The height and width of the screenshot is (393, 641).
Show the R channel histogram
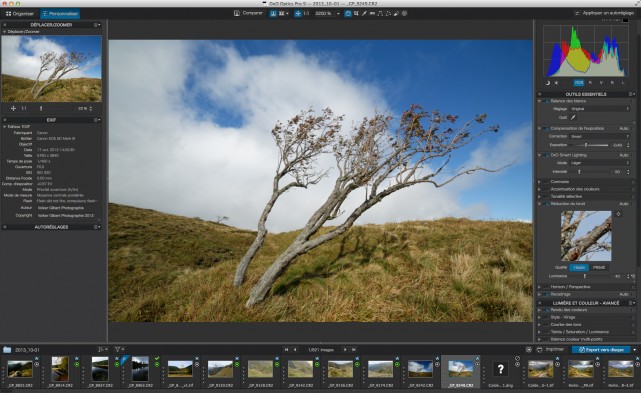click(590, 83)
